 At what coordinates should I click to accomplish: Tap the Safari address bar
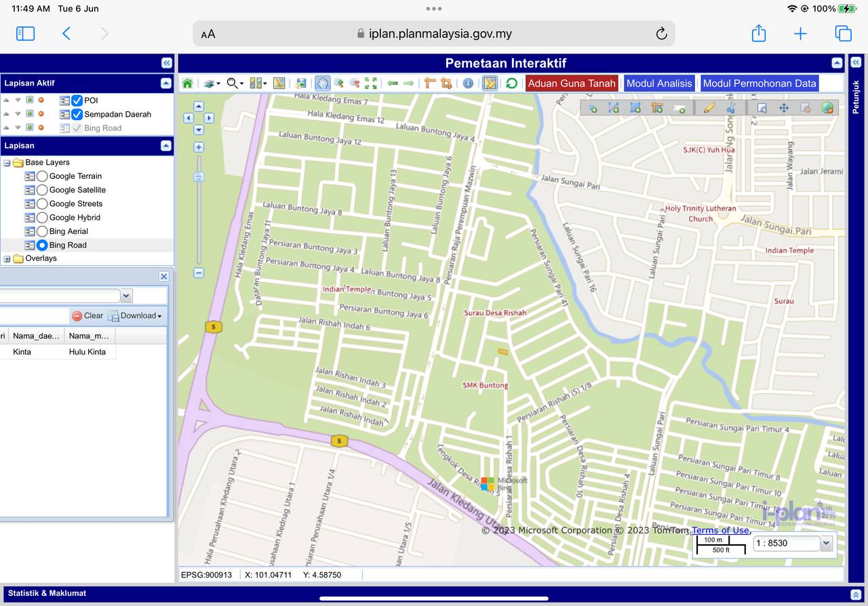(433, 34)
